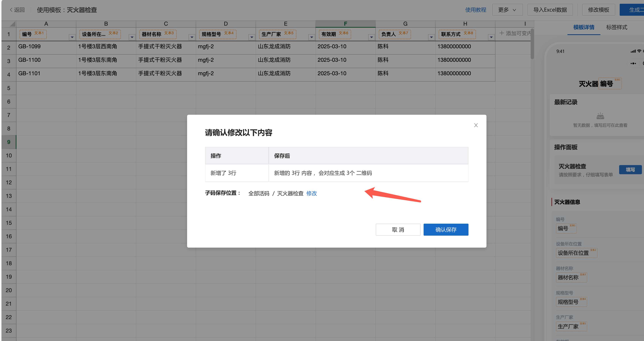Image resolution: width=644 pixels, height=341 pixels.
Task: Click the 负责人 文本7 header tag
Action: coord(395,34)
